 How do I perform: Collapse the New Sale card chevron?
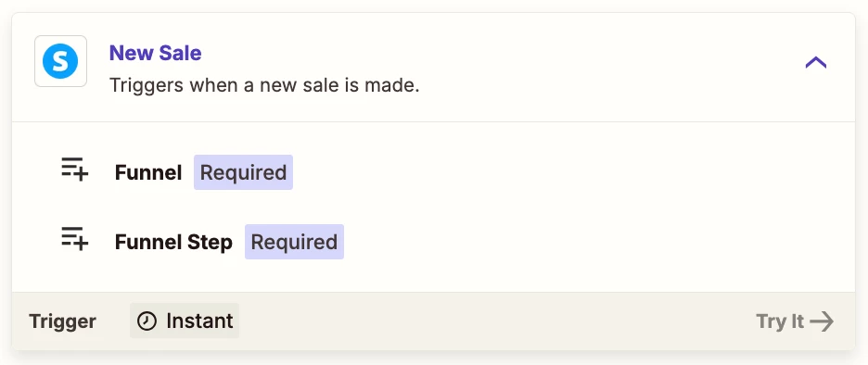click(x=815, y=62)
